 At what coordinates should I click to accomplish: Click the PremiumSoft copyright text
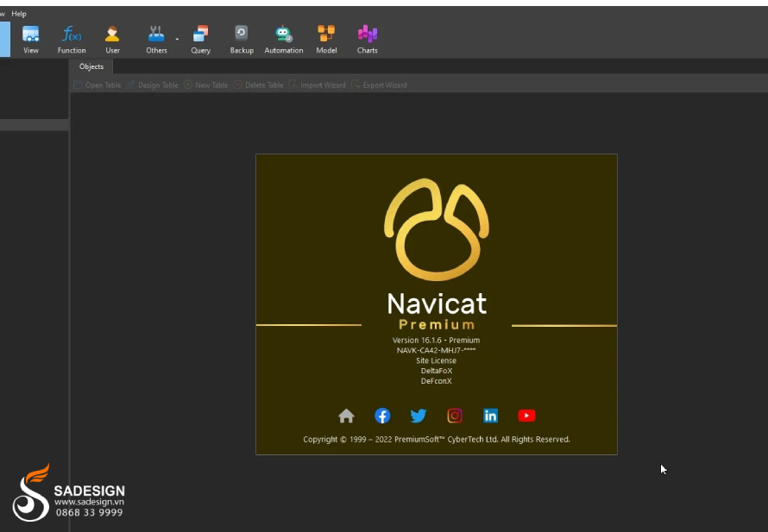[437, 440]
